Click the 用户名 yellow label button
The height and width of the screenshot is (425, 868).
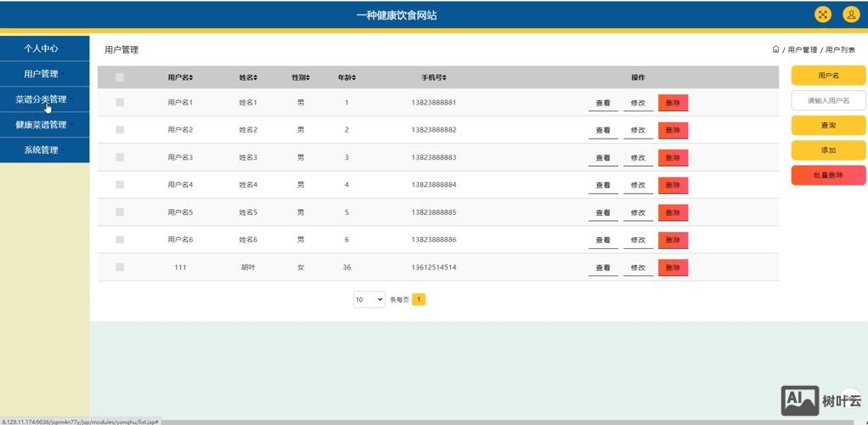828,76
